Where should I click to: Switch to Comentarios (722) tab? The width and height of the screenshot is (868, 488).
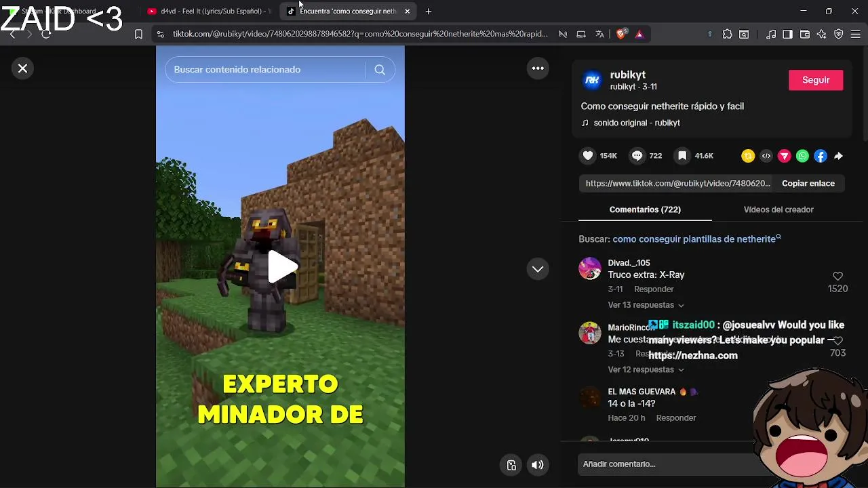tap(645, 209)
